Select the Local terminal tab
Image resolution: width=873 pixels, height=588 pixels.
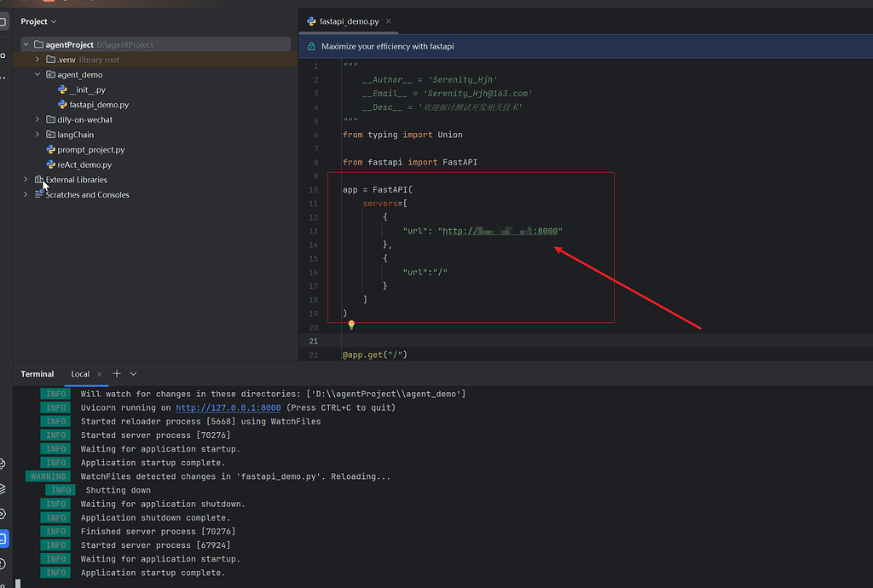pos(80,374)
